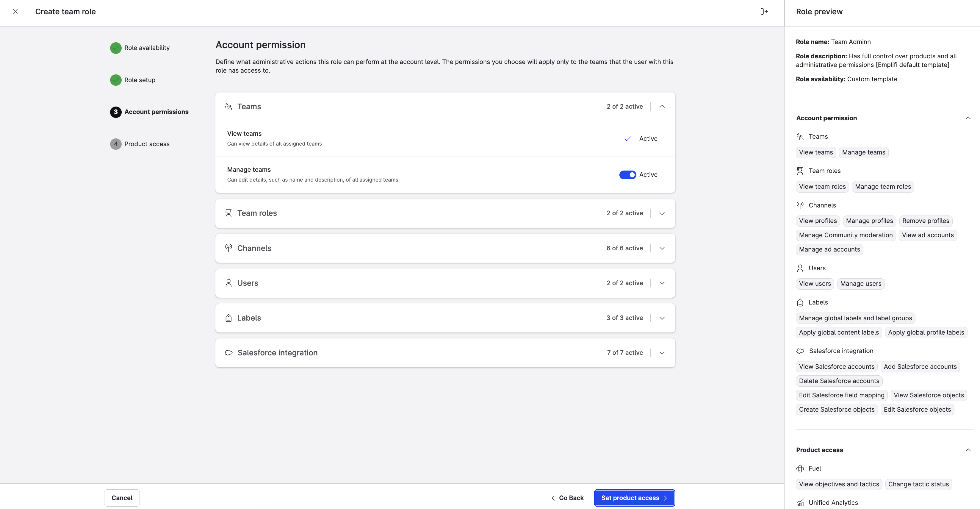Click Manage global labels and label groups tag

(855, 318)
